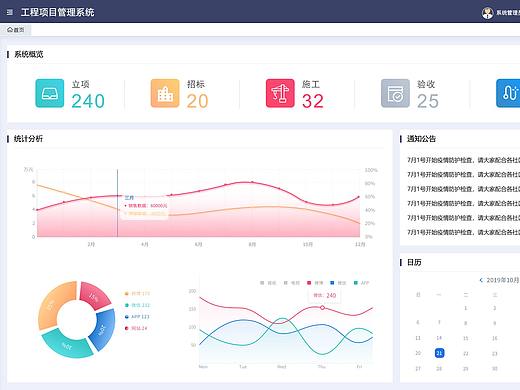Click the 验收 grey checklist icon
520x390 pixels.
[395, 93]
